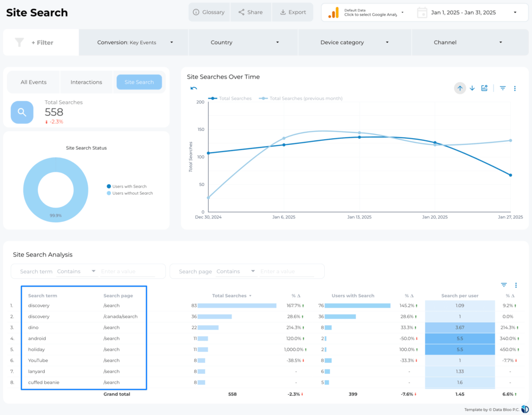This screenshot has height=415, width=532.
Task: Open the chart explore options icon
Action: 484,88
